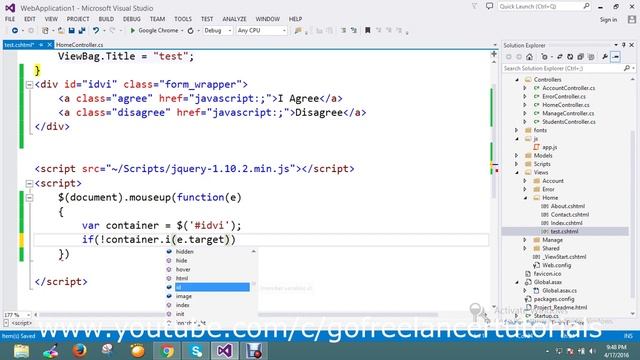Click the browser Refresh icon in toolbar
This screenshot has width=640, height=360.
(x=191, y=31)
